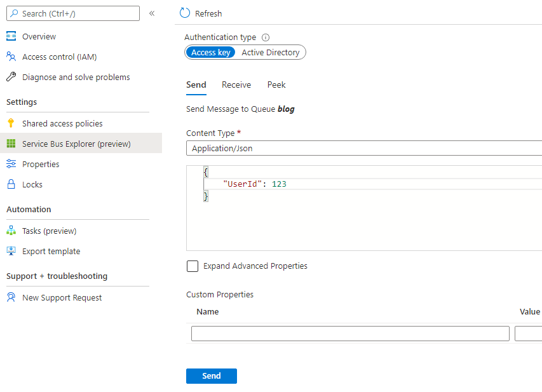Check the Expand Advanced Properties checkbox

pyautogui.click(x=193, y=266)
